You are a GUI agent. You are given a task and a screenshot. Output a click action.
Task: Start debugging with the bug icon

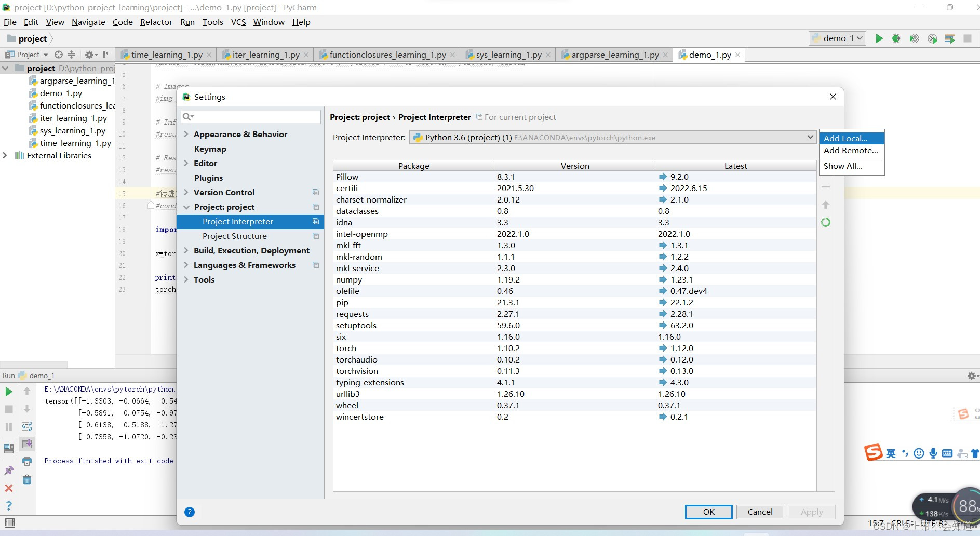[896, 38]
